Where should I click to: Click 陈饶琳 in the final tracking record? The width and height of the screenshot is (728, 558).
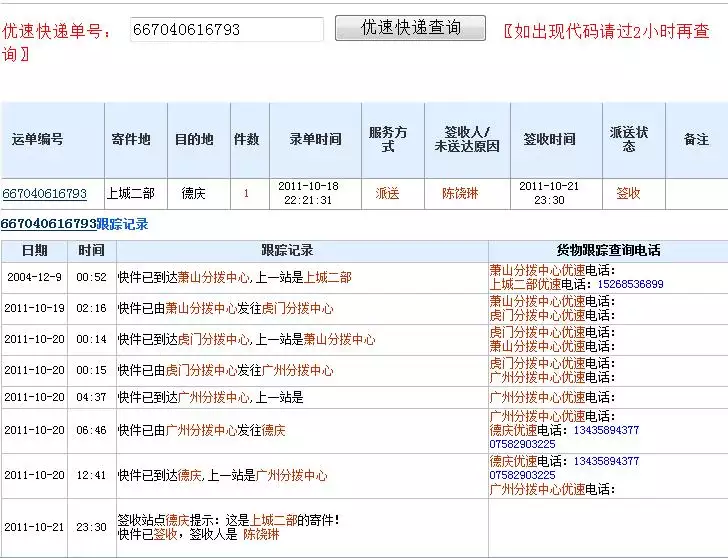[261, 534]
